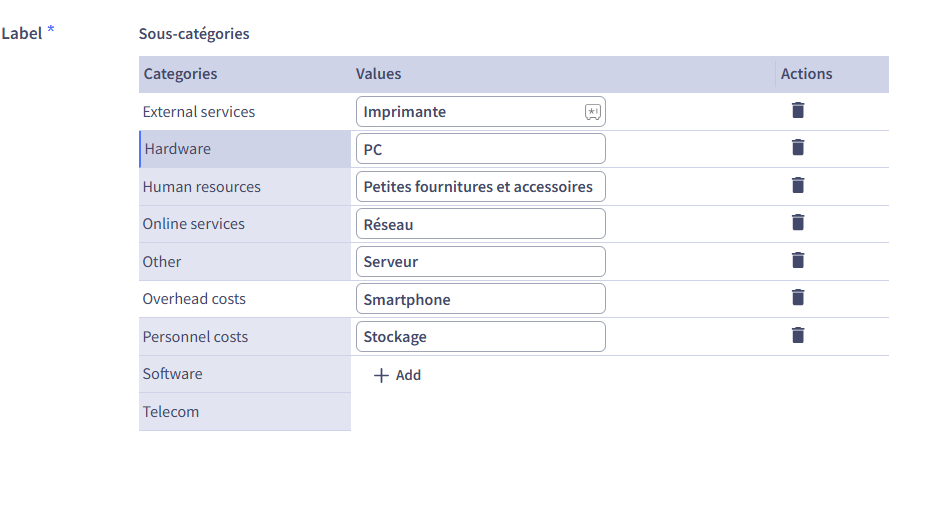The width and height of the screenshot is (930, 523).
Task: Switch to Personnel costs category
Action: pos(195,337)
